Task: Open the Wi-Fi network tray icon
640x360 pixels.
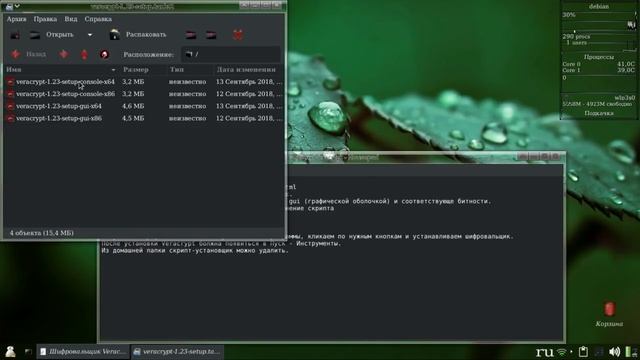Action: click(562, 352)
